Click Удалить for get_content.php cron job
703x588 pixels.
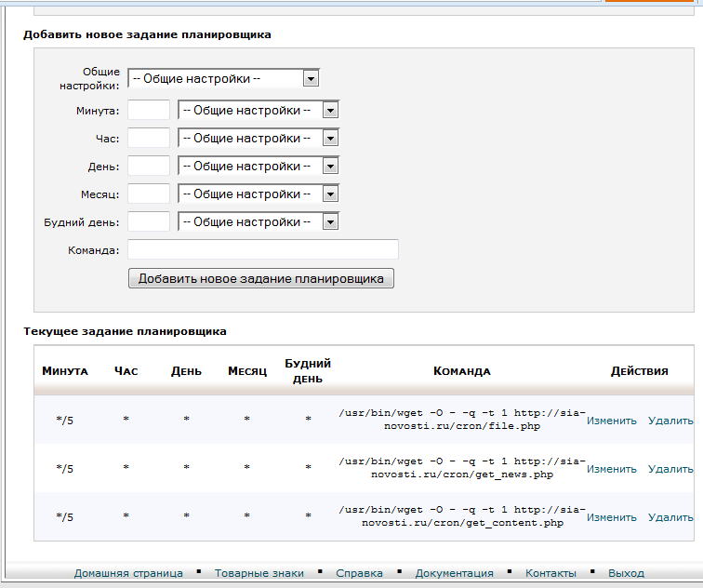tap(670, 517)
